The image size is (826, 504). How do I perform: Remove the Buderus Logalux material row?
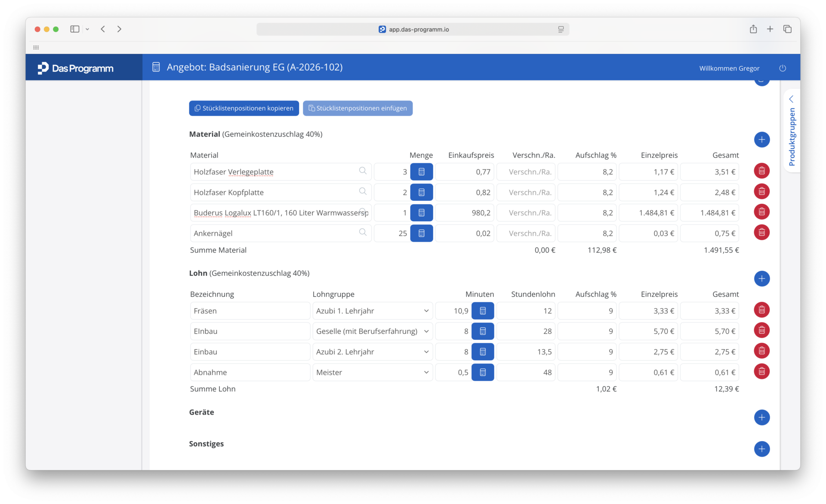[x=761, y=212]
